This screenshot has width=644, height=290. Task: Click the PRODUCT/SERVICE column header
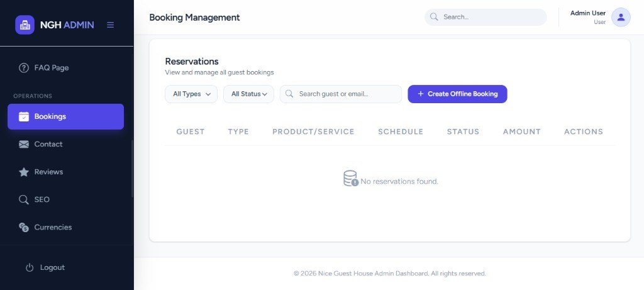[313, 132]
